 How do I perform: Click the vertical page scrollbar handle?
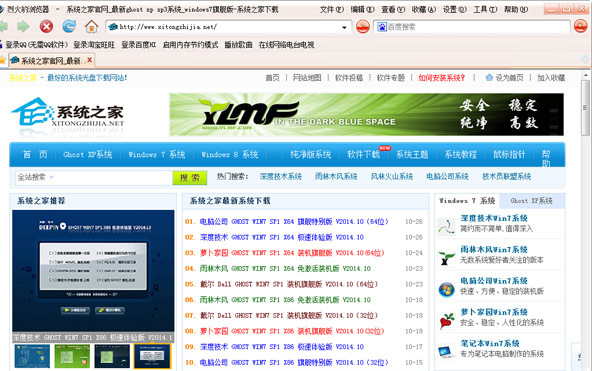click(x=585, y=108)
